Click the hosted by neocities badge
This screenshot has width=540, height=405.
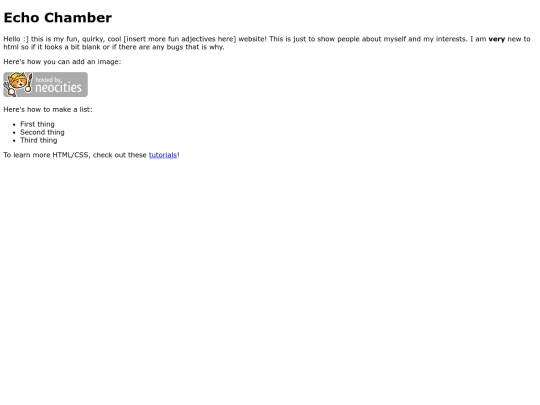[x=45, y=84]
